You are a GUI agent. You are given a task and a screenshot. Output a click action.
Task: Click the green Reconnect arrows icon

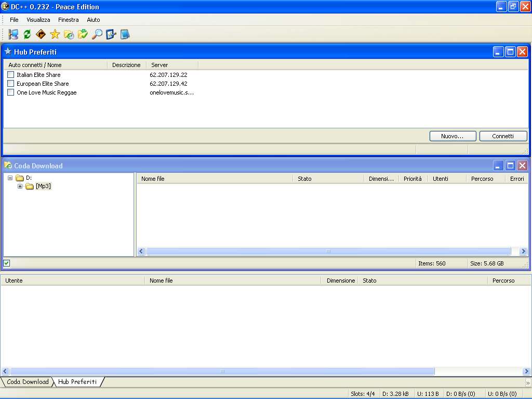coord(27,34)
